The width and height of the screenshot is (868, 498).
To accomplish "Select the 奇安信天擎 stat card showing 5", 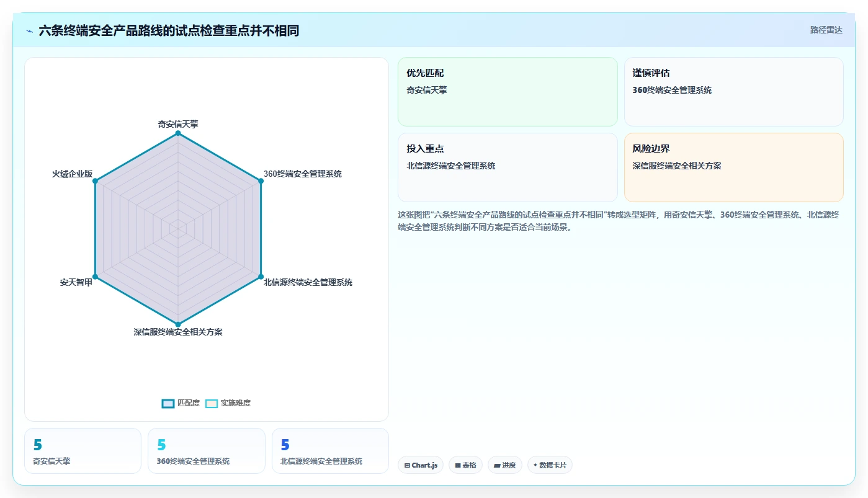I will pos(83,451).
